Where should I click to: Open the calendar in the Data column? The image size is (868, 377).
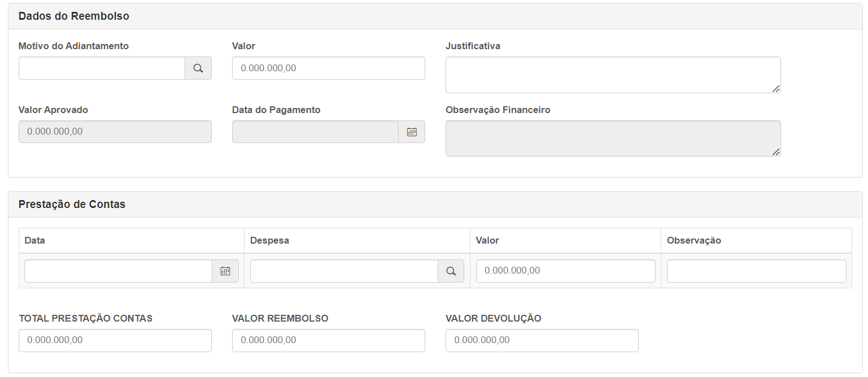tap(225, 271)
